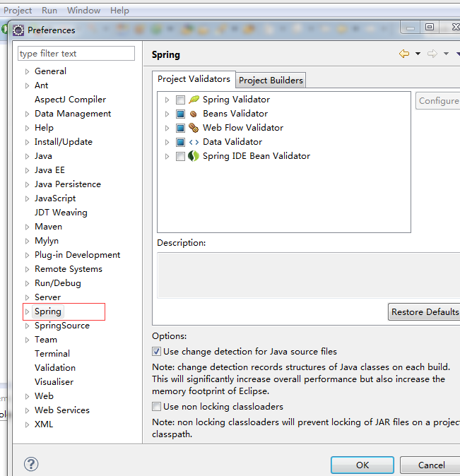The image size is (460, 476).
Task: Click the Beans Validator bean icon
Action: (x=193, y=114)
